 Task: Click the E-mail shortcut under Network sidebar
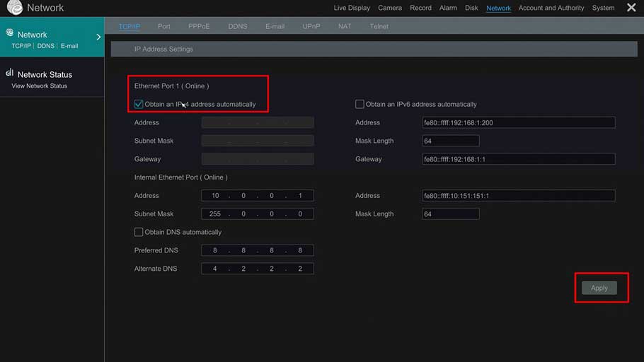pos(69,46)
